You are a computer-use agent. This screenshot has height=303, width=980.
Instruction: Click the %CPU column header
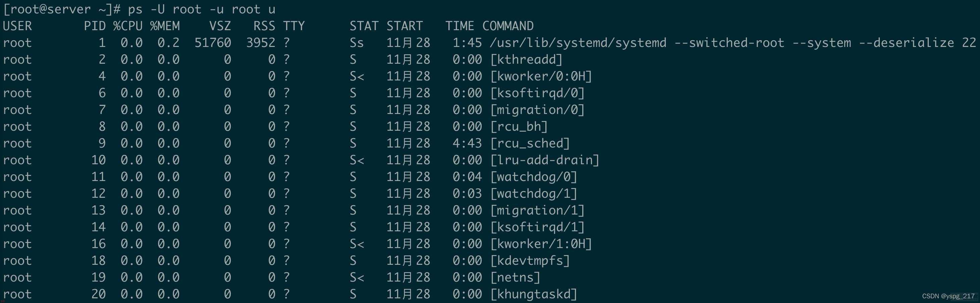pyautogui.click(x=128, y=26)
